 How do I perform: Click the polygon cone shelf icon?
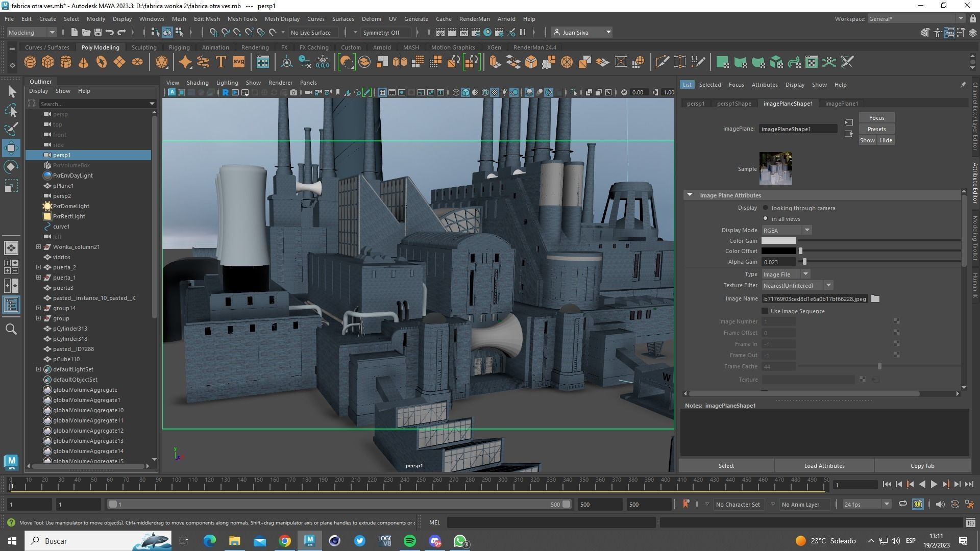pyautogui.click(x=84, y=62)
